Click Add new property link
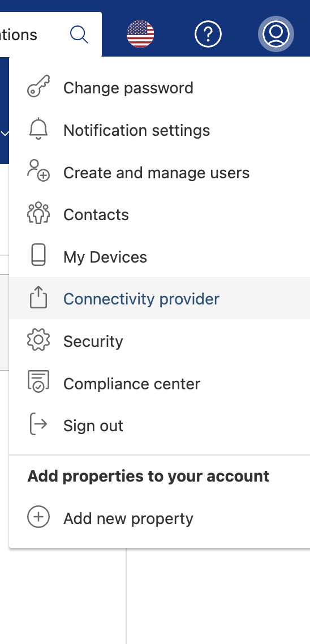310x644 pixels. [x=128, y=519]
